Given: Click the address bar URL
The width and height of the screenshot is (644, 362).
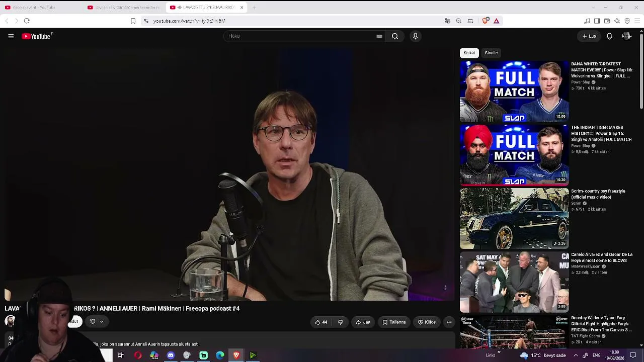Looking at the screenshot, I should coord(189,21).
